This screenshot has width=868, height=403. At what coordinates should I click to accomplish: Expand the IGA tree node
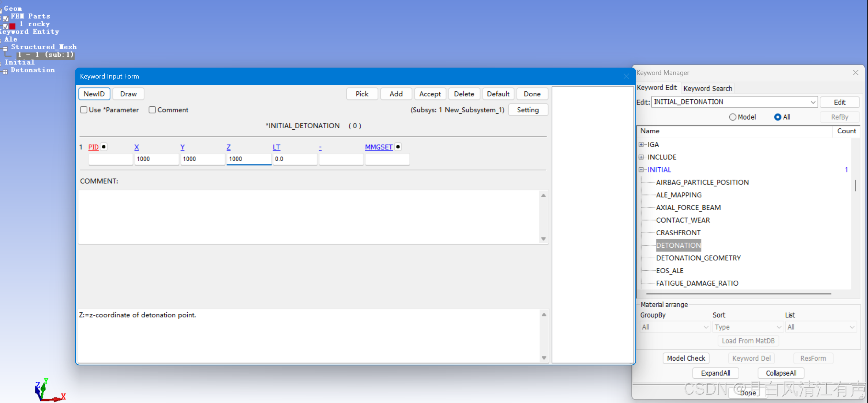tap(641, 144)
